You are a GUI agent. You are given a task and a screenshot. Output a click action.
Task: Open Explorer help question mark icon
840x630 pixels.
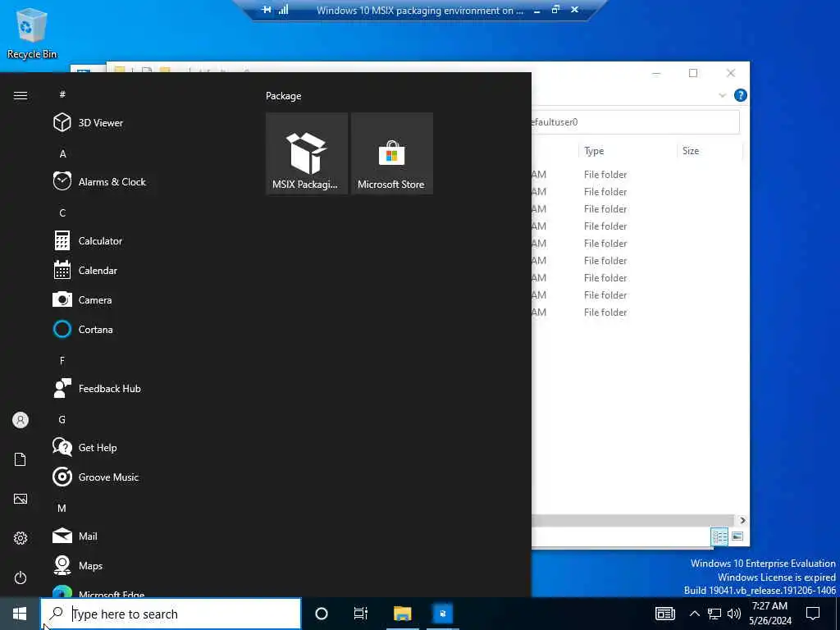[741, 95]
